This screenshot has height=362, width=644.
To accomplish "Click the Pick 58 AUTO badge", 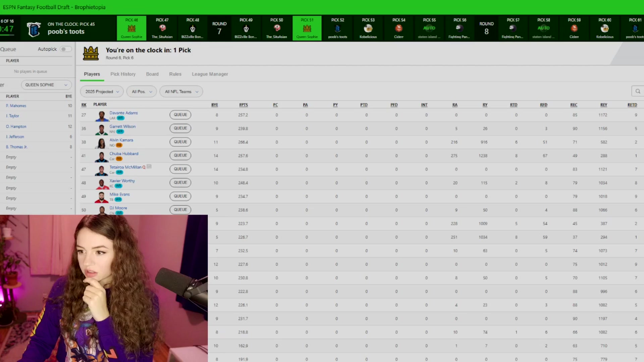I will [x=543, y=28].
